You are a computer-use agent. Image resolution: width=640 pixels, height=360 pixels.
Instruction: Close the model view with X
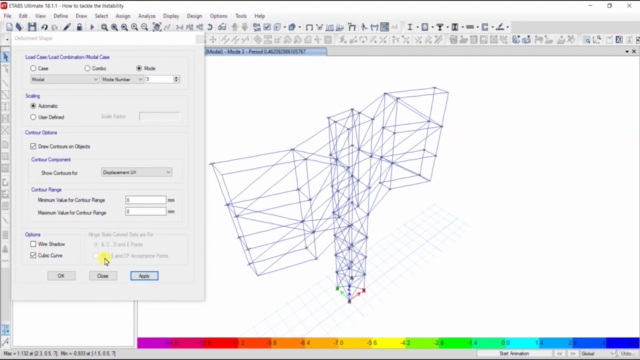pos(634,51)
